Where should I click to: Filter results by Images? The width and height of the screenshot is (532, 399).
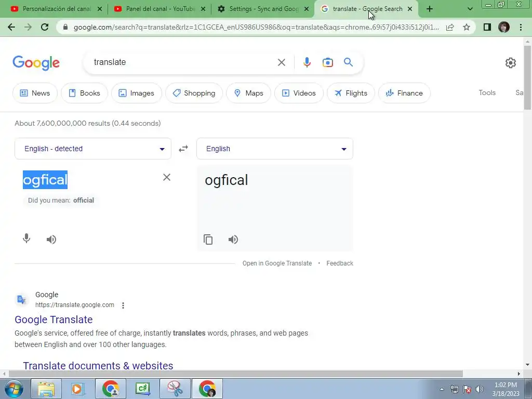point(137,93)
